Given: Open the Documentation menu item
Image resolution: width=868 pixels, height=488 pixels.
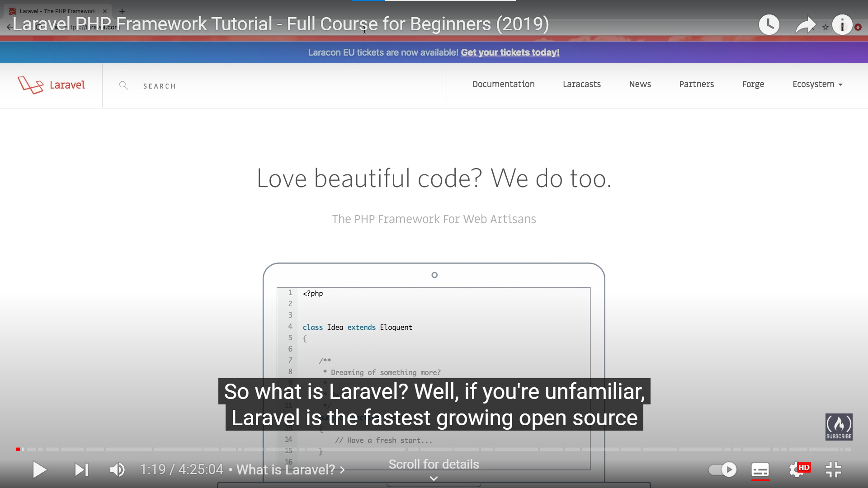Looking at the screenshot, I should click(x=503, y=84).
